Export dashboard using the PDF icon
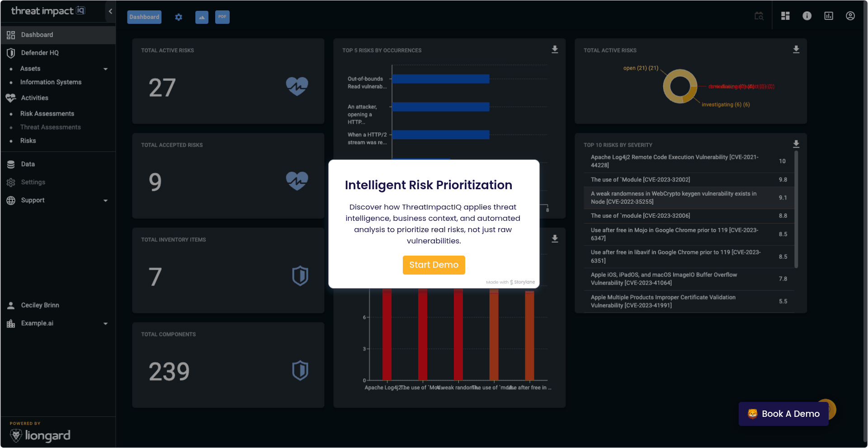The width and height of the screenshot is (868, 448). pos(222,17)
